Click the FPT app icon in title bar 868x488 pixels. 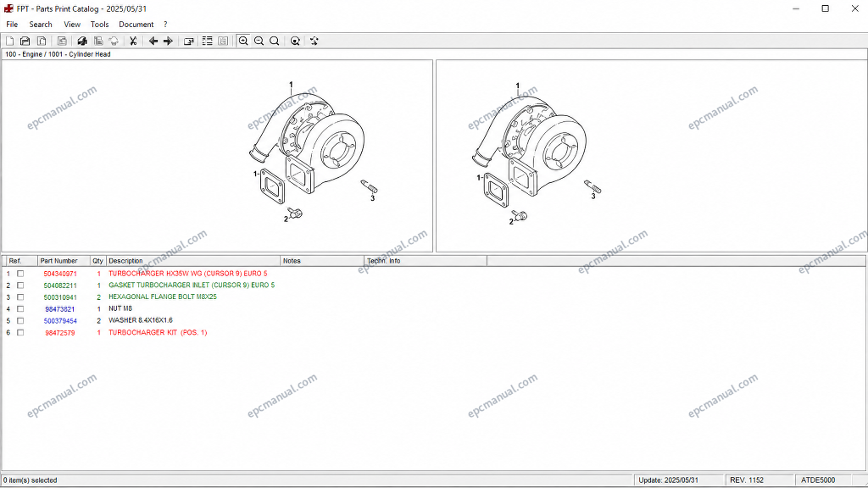pyautogui.click(x=8, y=8)
